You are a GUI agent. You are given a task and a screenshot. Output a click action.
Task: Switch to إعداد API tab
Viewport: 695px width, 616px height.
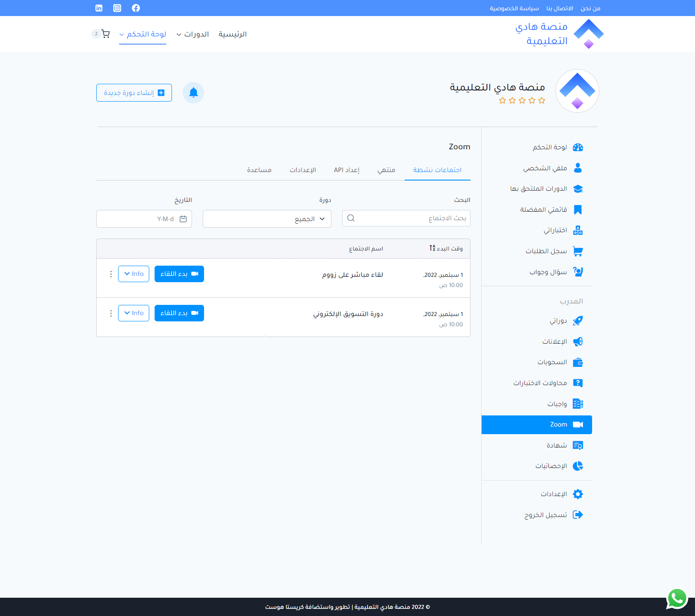(x=347, y=170)
